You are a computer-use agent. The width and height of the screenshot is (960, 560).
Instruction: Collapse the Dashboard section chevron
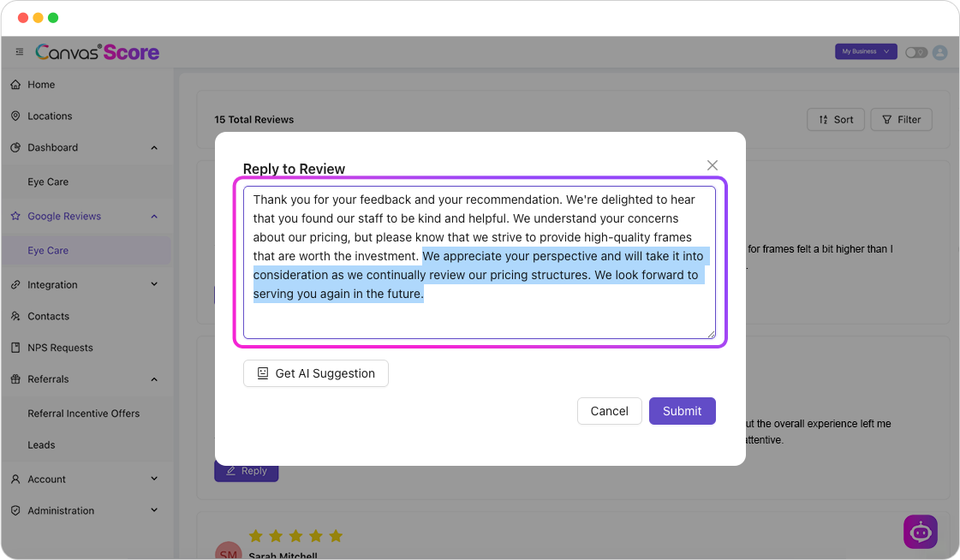pyautogui.click(x=154, y=147)
